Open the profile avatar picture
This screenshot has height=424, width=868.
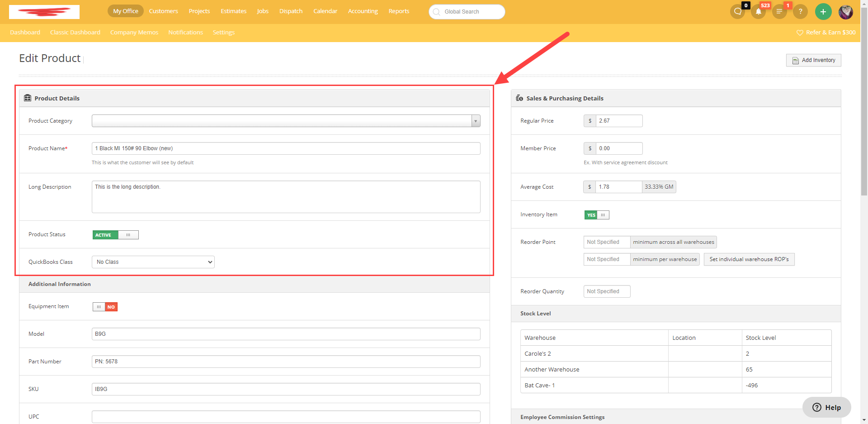pyautogui.click(x=845, y=12)
